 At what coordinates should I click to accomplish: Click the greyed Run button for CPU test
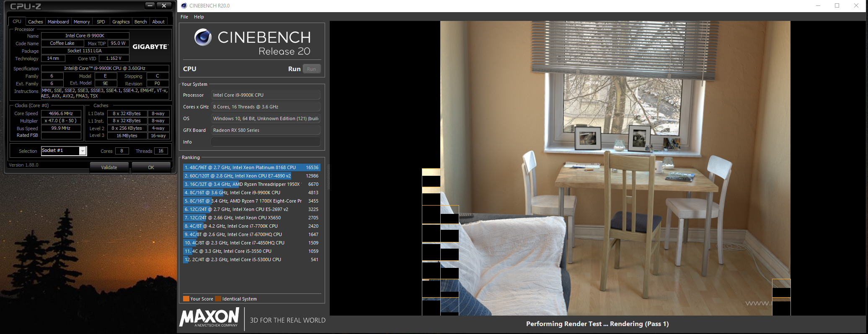point(311,69)
